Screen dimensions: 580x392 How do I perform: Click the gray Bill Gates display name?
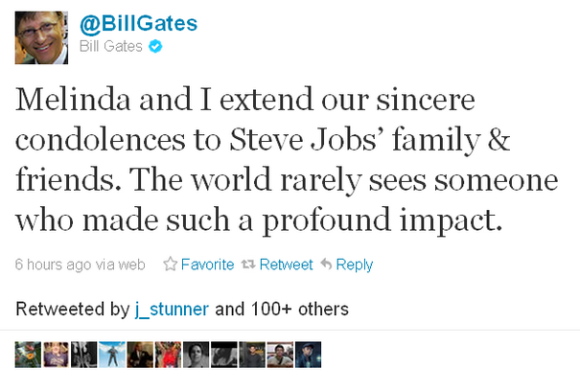tap(110, 45)
